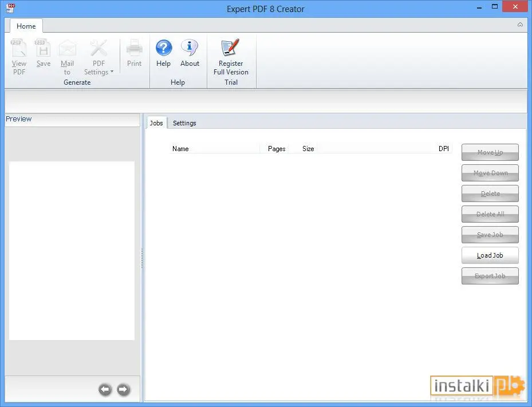Screen dimensions: 532x407
Task: Click Register Full Version icon
Action: click(230, 48)
